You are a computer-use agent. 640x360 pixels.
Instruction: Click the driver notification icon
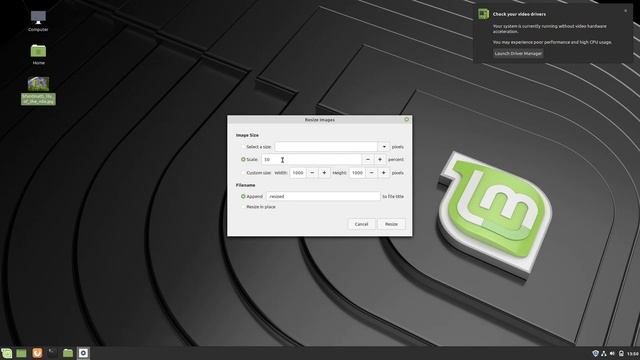point(484,14)
